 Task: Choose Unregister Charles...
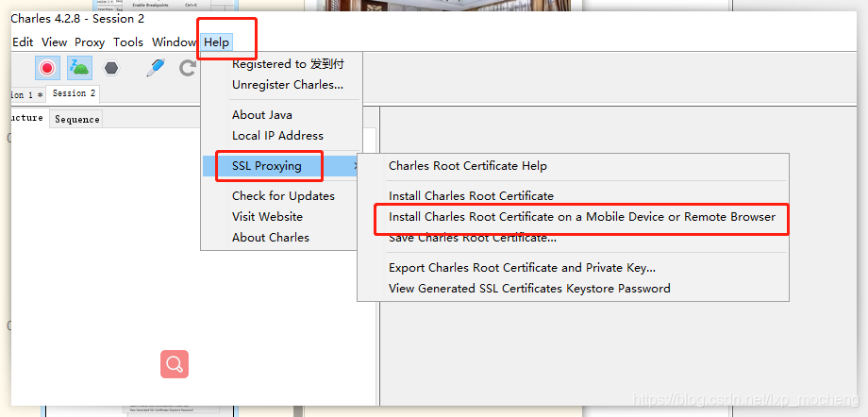pyautogui.click(x=282, y=85)
